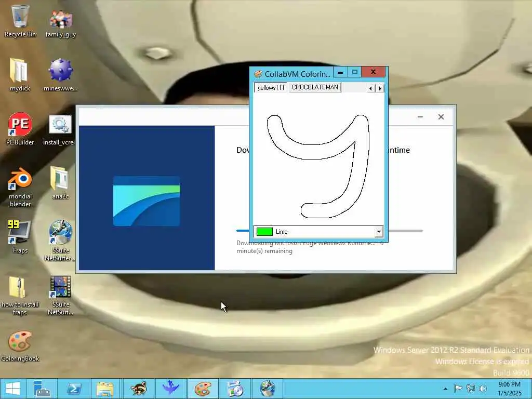Click the lime green color swatch
532x399 pixels.
264,232
